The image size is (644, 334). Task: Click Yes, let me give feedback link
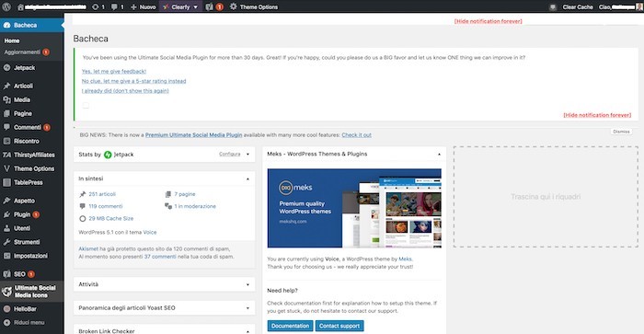pos(114,72)
